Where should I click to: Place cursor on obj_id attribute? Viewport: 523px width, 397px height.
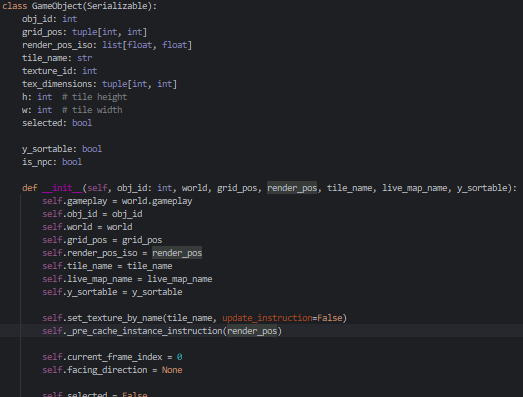[x=37, y=19]
